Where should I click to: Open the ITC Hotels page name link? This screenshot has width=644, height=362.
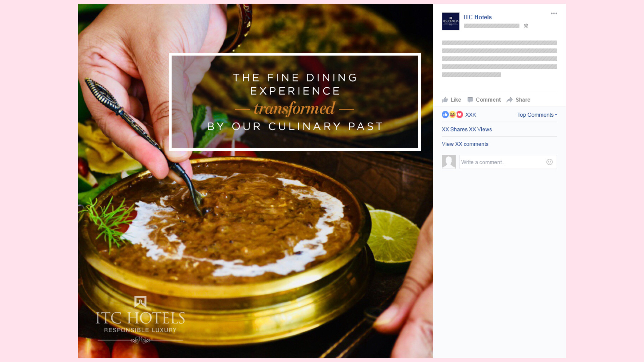coord(477,17)
